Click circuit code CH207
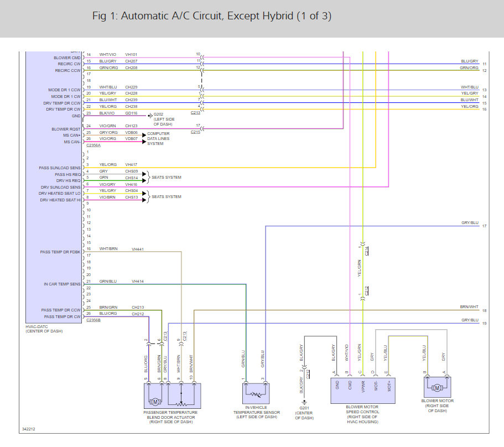This screenshot has width=504, height=447. (x=131, y=61)
